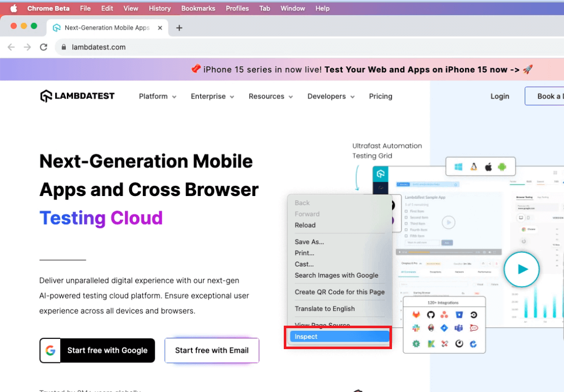The image size is (564, 392).
Task: Open the Bookmarks menu
Action: point(198,8)
